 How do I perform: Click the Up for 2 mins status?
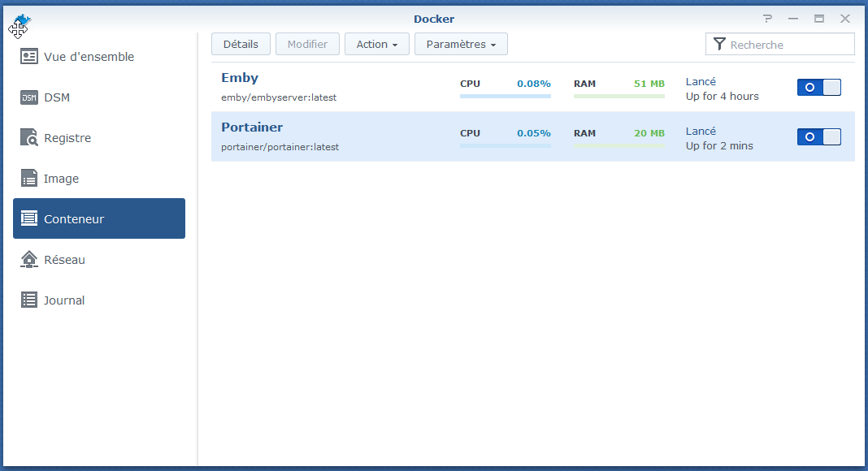pos(719,146)
